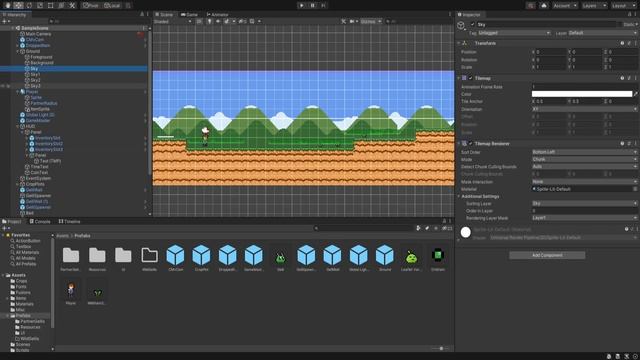Select the Move tool in the toolbar
Screen dimensions: 640x360
tap(18, 5)
